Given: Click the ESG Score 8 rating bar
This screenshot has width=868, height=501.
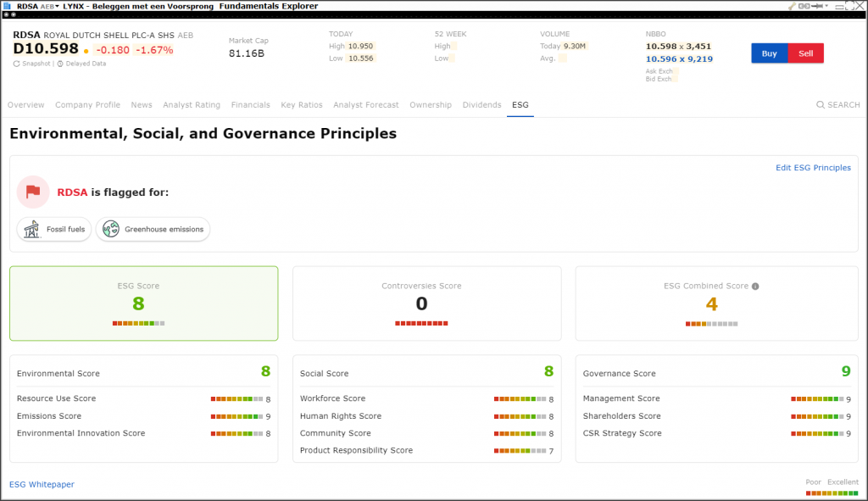Looking at the screenshot, I should coord(138,323).
